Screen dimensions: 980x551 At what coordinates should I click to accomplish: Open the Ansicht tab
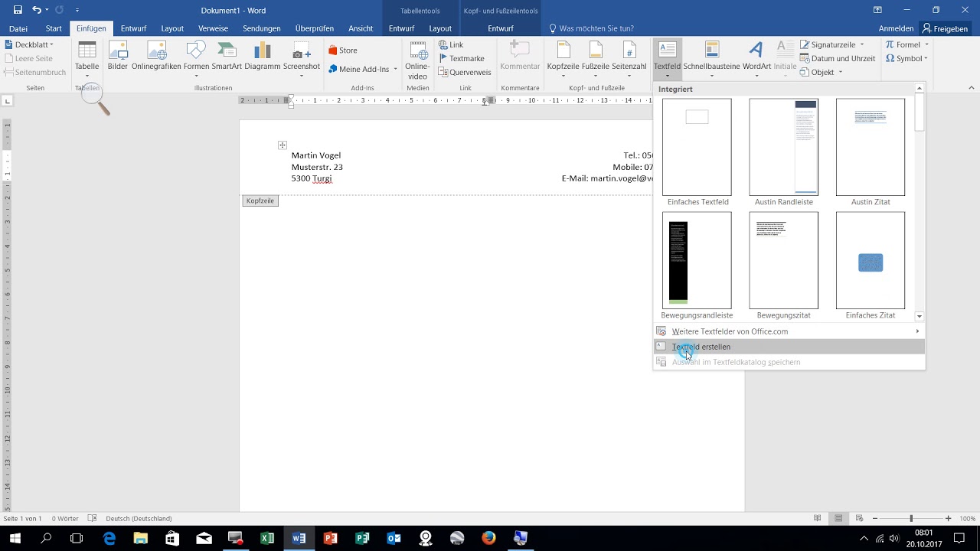(x=361, y=28)
